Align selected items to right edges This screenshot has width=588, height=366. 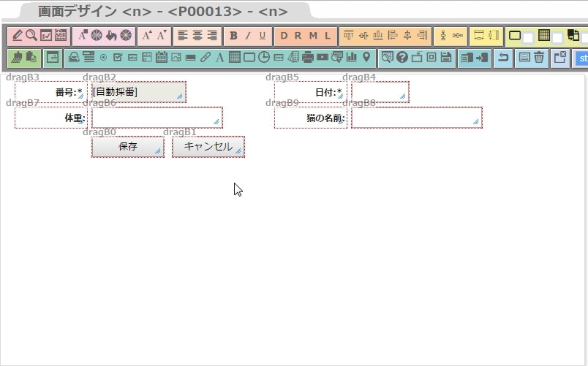click(422, 36)
